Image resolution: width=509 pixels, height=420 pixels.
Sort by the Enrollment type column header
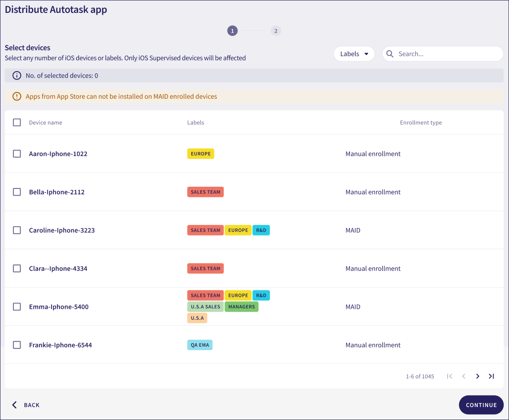tap(421, 123)
